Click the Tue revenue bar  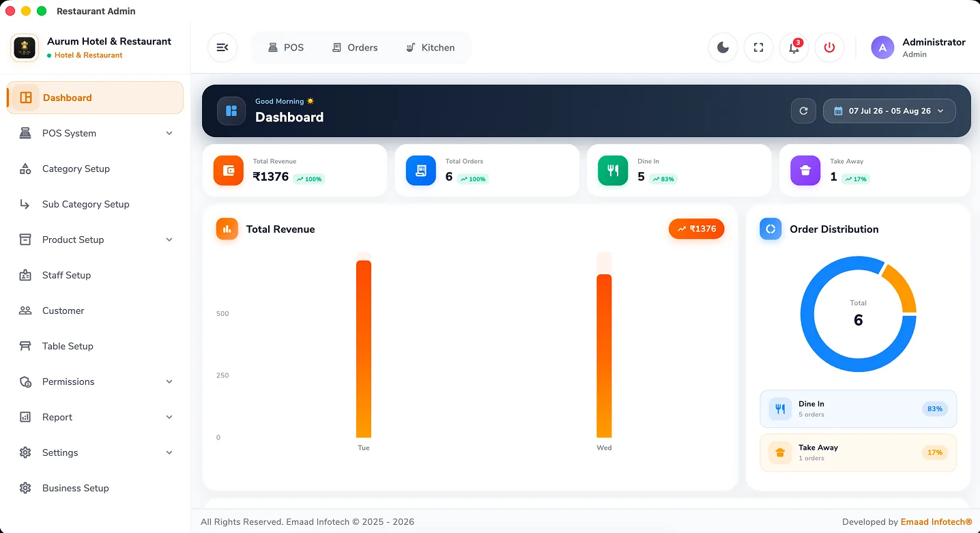tap(364, 349)
